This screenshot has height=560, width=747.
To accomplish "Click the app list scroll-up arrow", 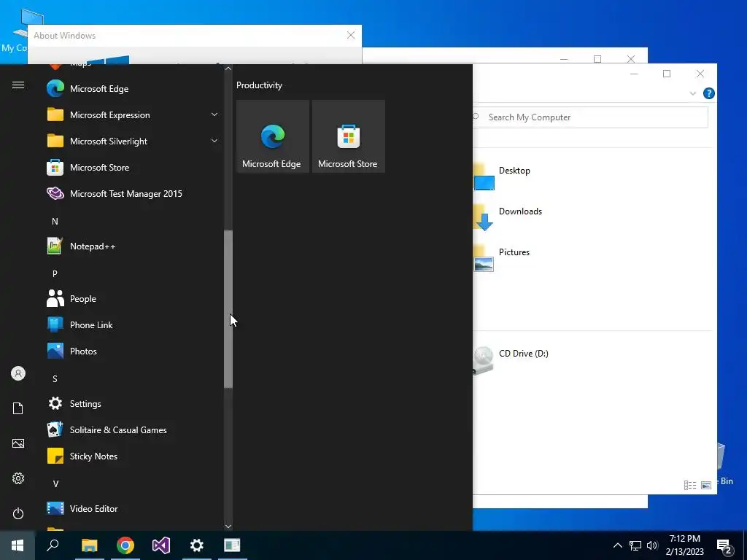I will [228, 69].
